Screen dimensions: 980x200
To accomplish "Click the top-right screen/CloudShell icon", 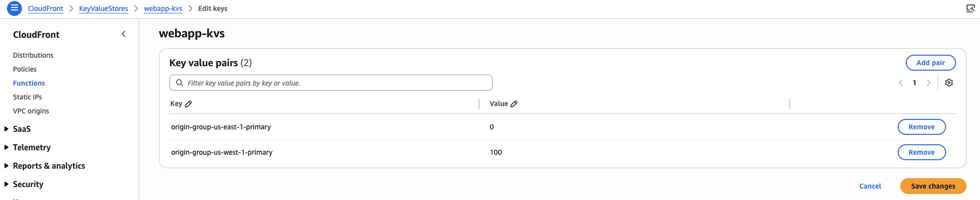I will coord(970,8).
